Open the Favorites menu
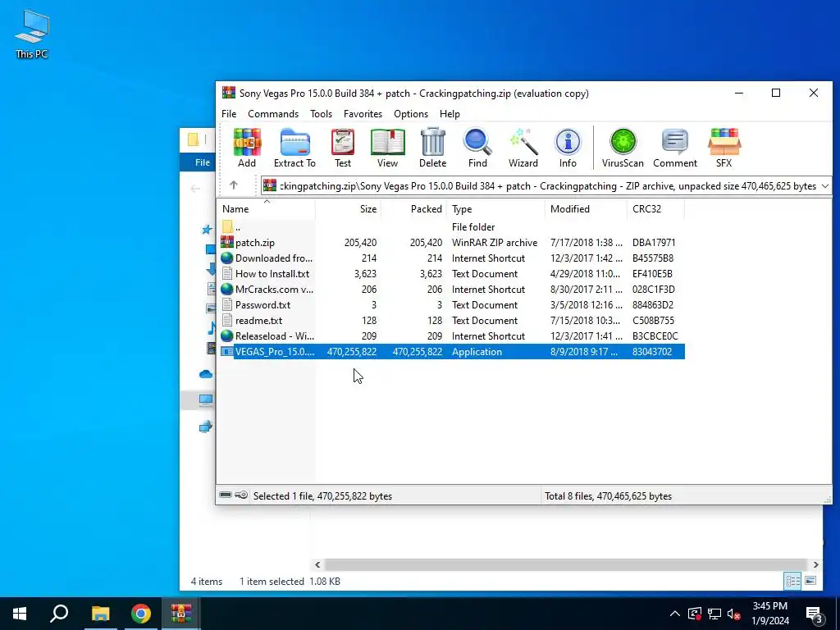 point(363,113)
